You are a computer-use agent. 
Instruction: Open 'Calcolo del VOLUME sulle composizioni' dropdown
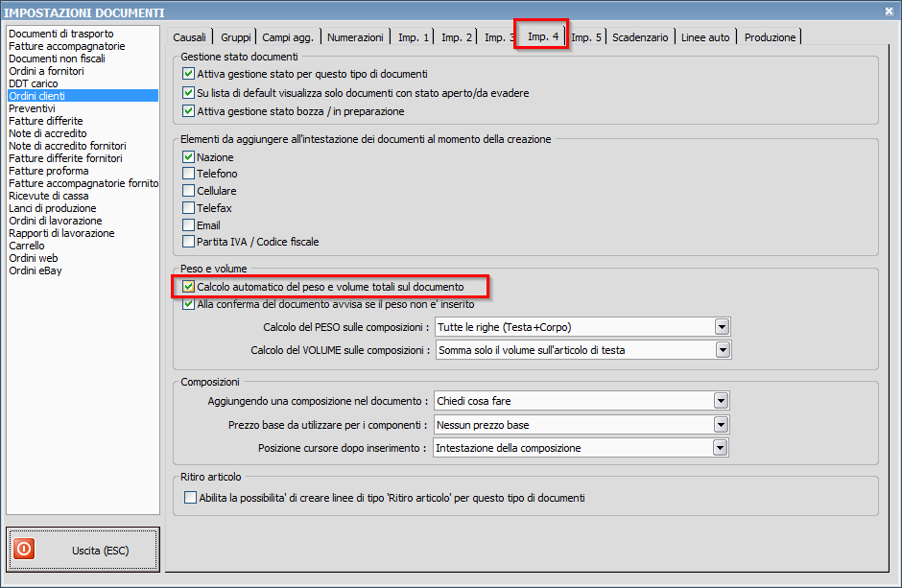pos(723,350)
